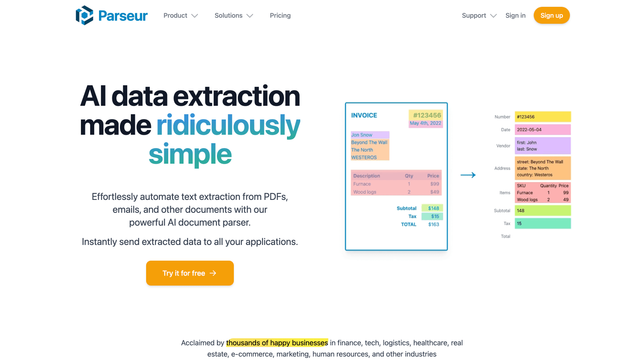Go to the Pricing page
Viewport: 644px width, 362px height.
[280, 15]
